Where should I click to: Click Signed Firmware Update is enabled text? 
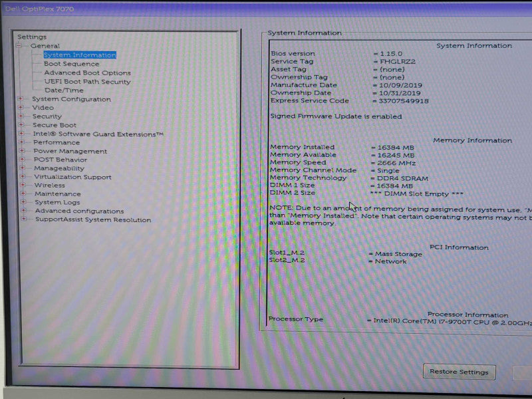click(336, 116)
